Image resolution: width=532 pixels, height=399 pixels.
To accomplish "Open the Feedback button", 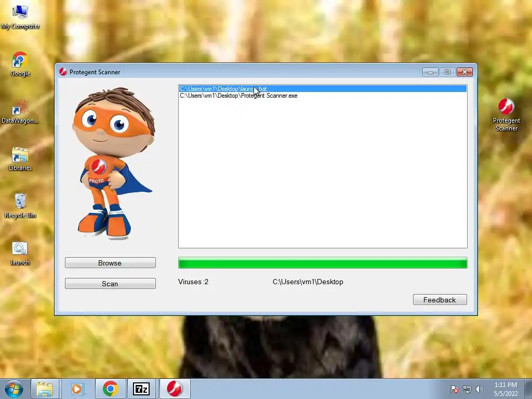I will [440, 300].
